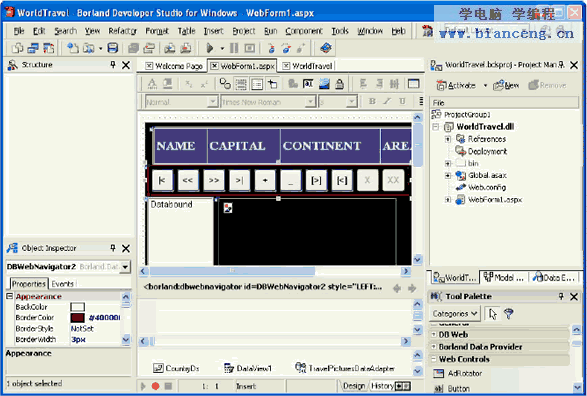The height and width of the screenshot is (396, 587).
Task: Select the DataView1 component in tray
Action: pos(247,368)
